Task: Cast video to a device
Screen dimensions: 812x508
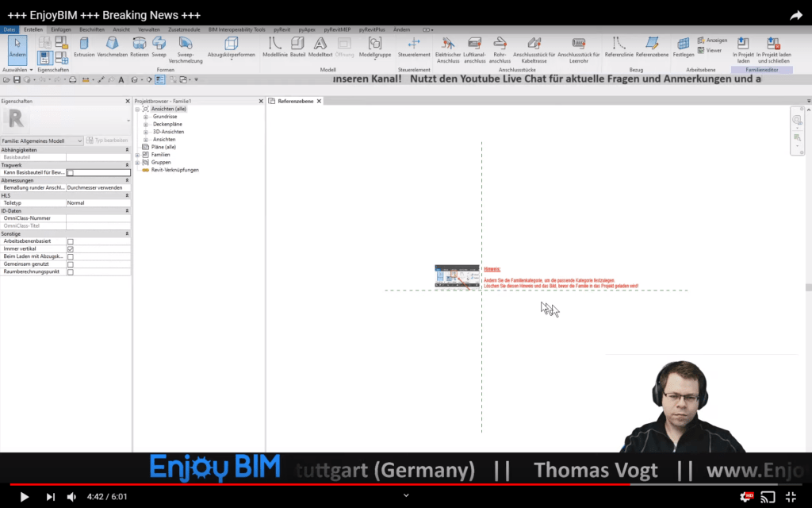Action: [768, 497]
